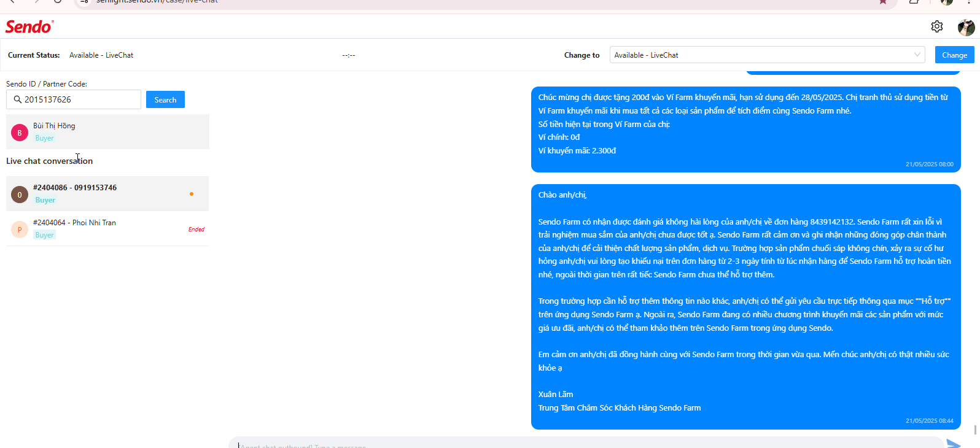Click the 'Change to' label
This screenshot has width=980, height=448.
click(x=581, y=55)
